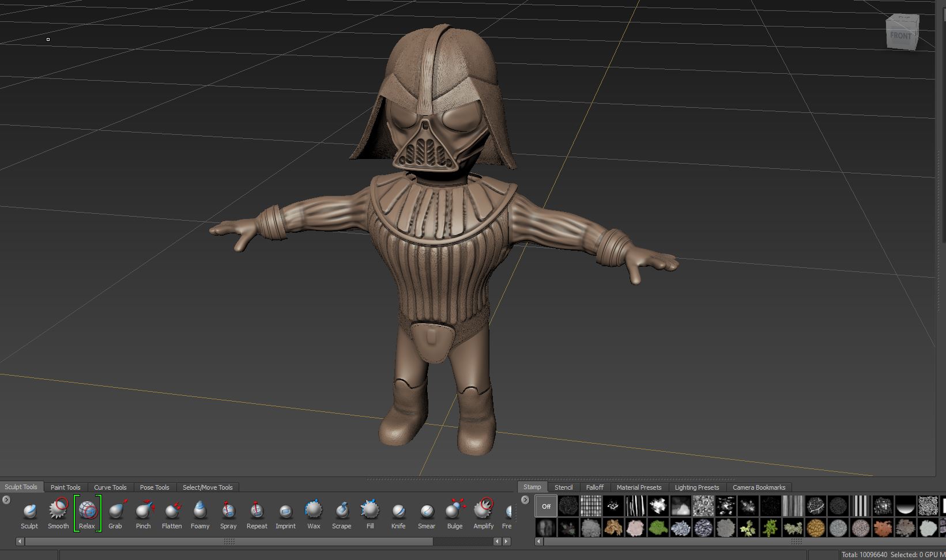Choose the Smooth sculpt tool
This screenshot has height=560, width=946.
58,510
